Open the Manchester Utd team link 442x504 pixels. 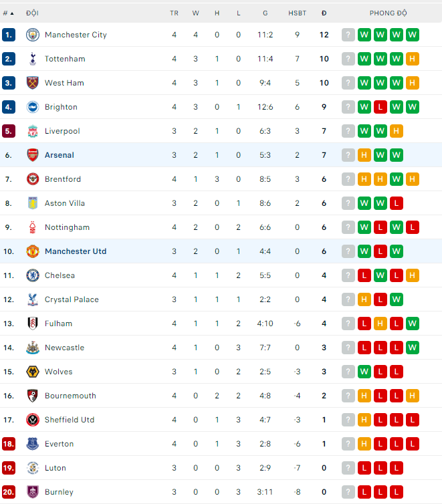click(76, 251)
